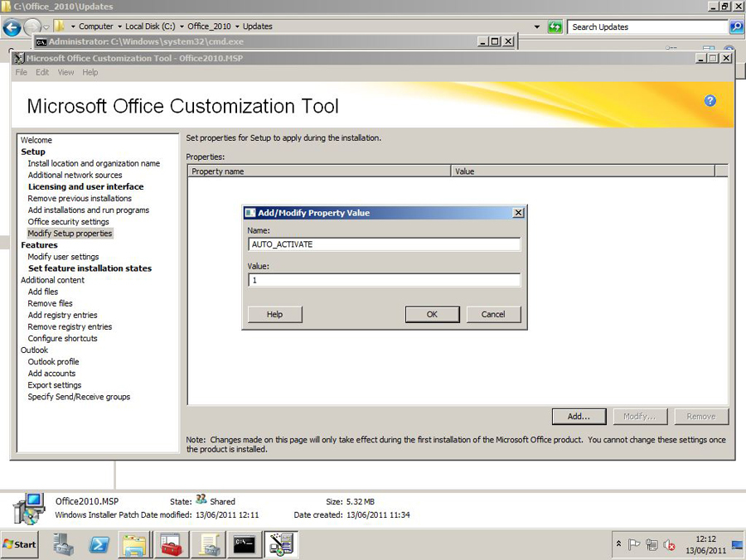Click the blue help question mark icon
This screenshot has width=746, height=560.
(x=710, y=101)
